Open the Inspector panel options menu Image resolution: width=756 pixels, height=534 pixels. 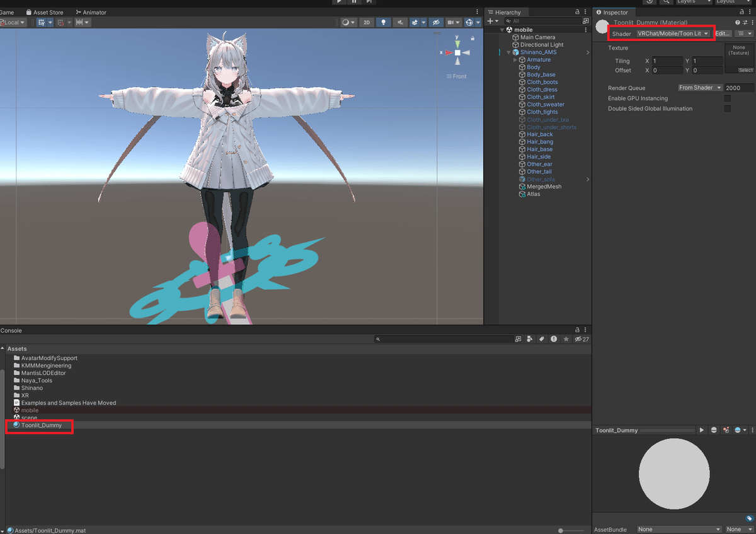pos(748,12)
